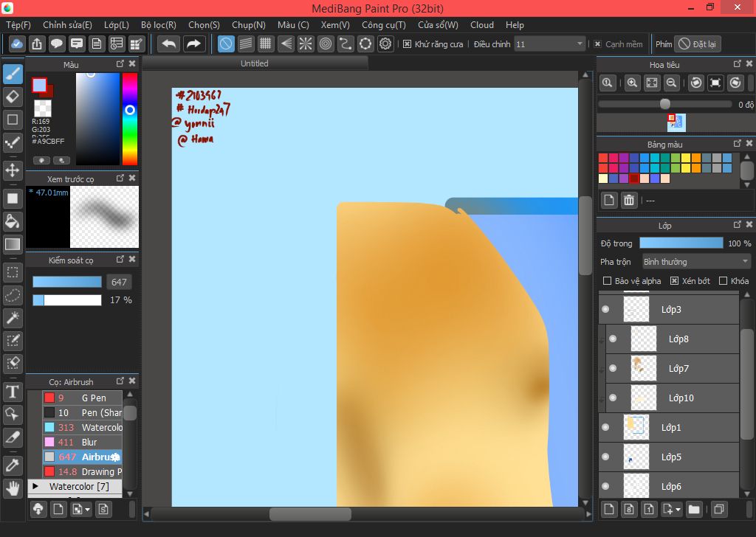Enable circle snap guide

(x=326, y=44)
